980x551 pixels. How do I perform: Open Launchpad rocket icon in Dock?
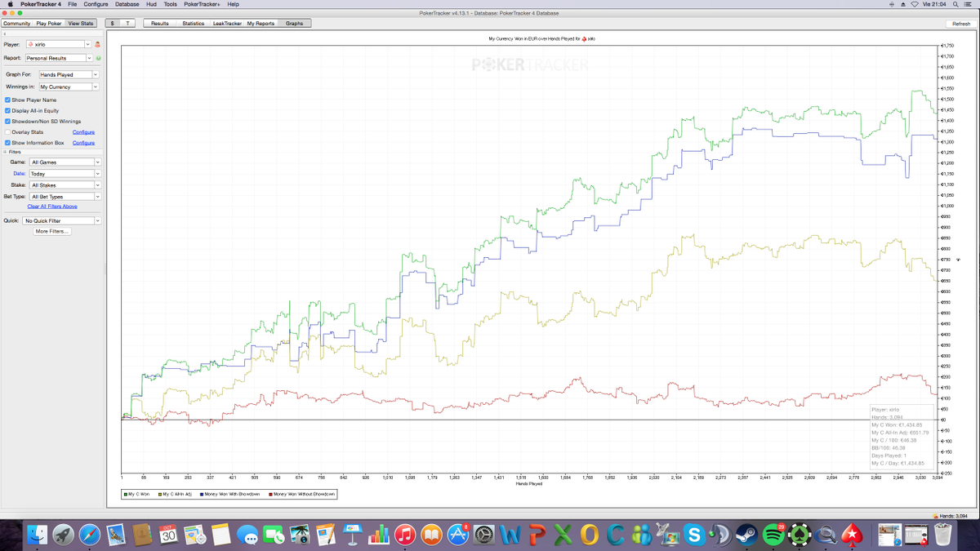(64, 535)
